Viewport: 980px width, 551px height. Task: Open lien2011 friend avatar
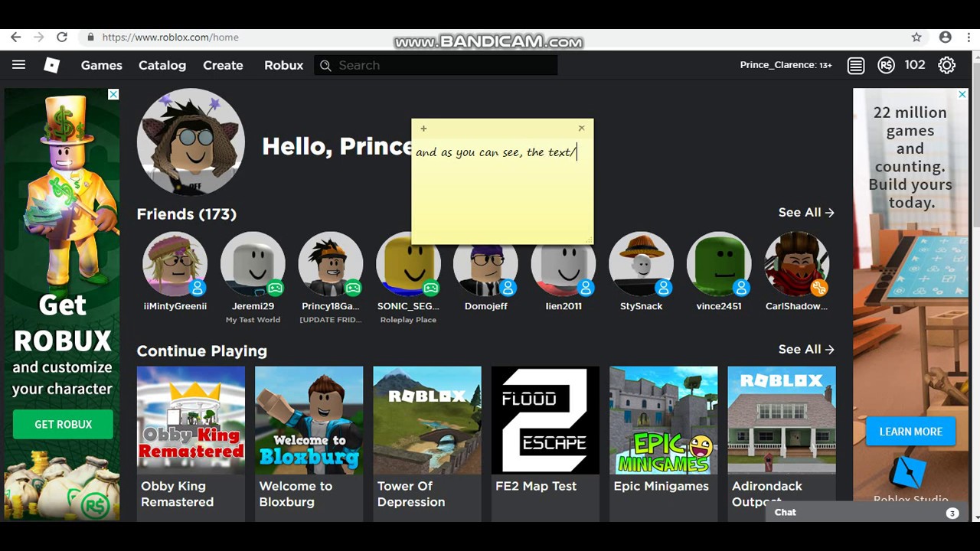(x=563, y=264)
